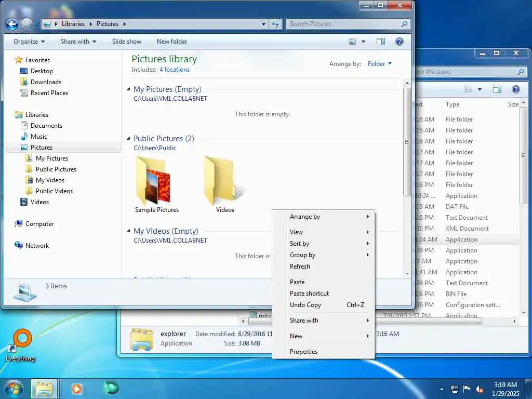Choose Paste from the context menu
532x399 pixels.
(x=323, y=282)
